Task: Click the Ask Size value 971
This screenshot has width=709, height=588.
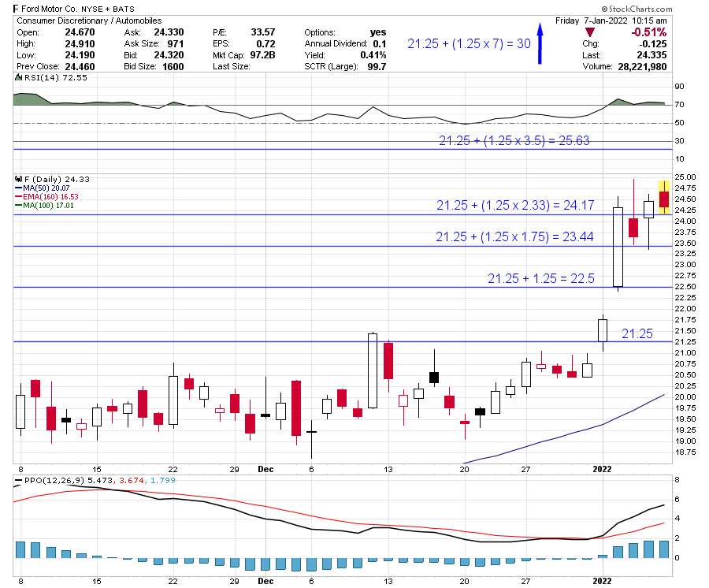Action: (176, 44)
